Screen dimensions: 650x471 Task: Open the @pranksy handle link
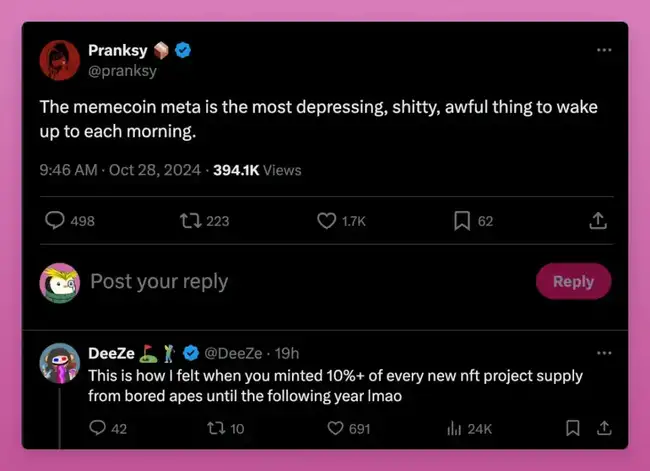tap(122, 71)
